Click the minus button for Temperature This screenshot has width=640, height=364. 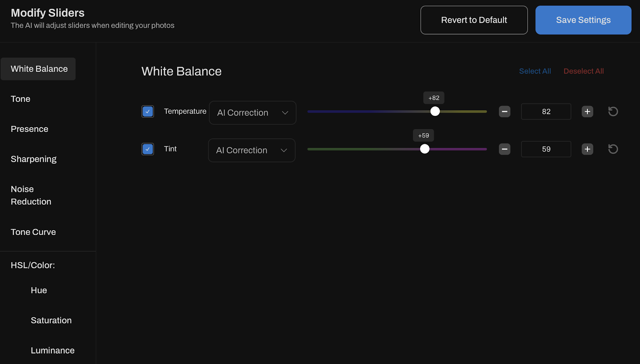(504, 111)
